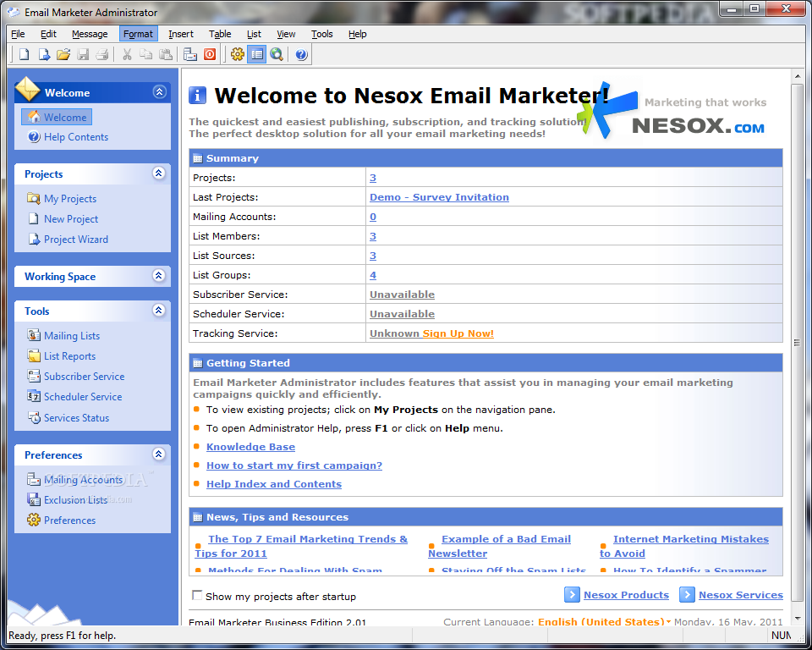The width and height of the screenshot is (812, 650).
Task: Open Top 7 Email Marketing Trends article
Action: (301, 547)
